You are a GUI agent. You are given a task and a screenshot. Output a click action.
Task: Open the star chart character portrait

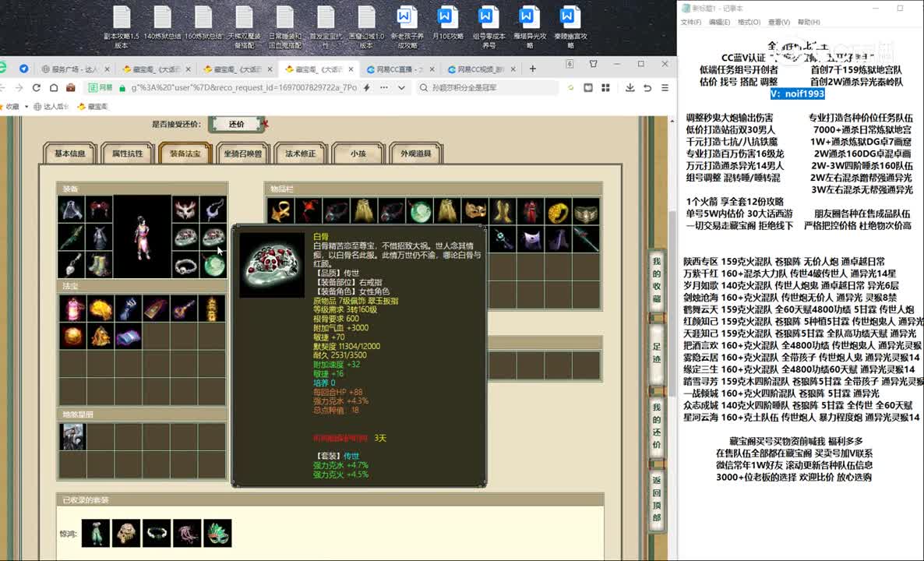[x=72, y=436]
